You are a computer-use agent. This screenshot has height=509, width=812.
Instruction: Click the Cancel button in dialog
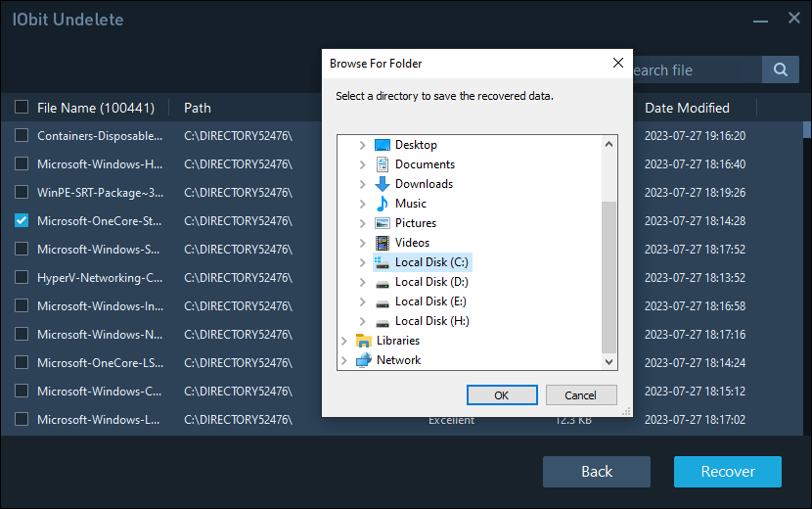click(x=581, y=395)
